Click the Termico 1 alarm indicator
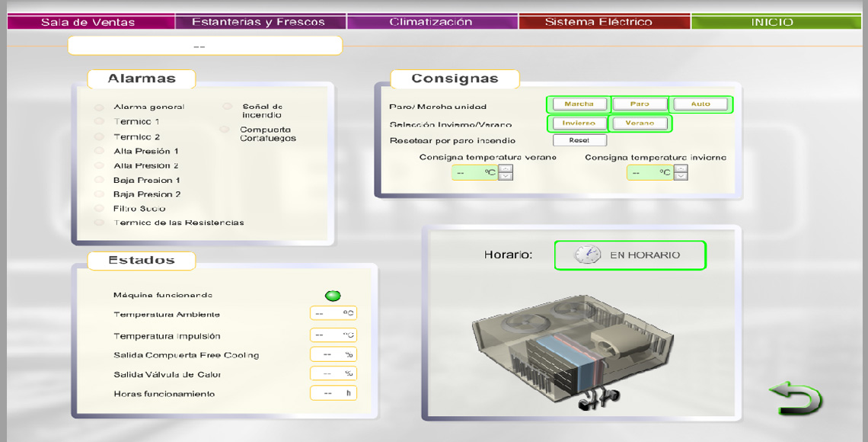This screenshot has height=442, width=868. [x=99, y=121]
